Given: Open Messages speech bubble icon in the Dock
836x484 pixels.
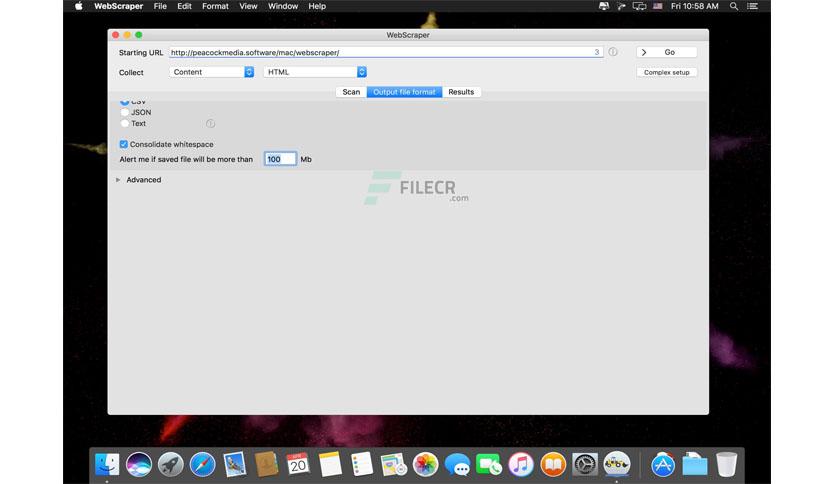Looking at the screenshot, I should (x=457, y=464).
